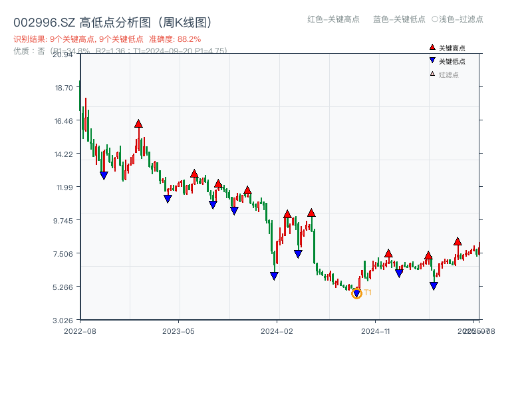Click the 蓝色-关键低点 header legend text

[x=399, y=19]
